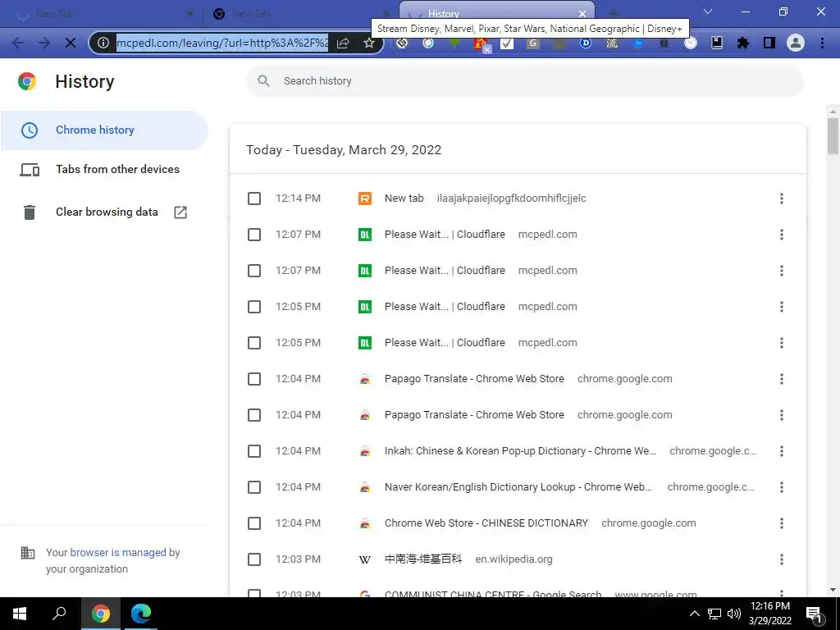Open Inkah: Chinese & Korean Pop-up Dictionary link
The image size is (840, 630).
pos(520,451)
